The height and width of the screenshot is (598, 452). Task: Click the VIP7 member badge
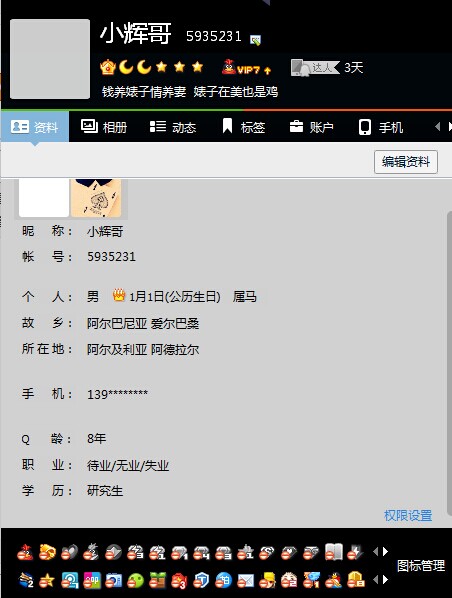pyautogui.click(x=241, y=68)
